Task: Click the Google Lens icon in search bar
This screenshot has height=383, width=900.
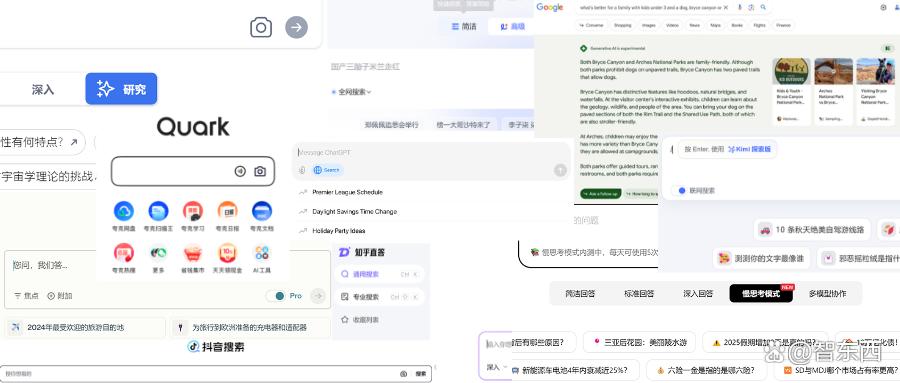Action: [x=751, y=7]
